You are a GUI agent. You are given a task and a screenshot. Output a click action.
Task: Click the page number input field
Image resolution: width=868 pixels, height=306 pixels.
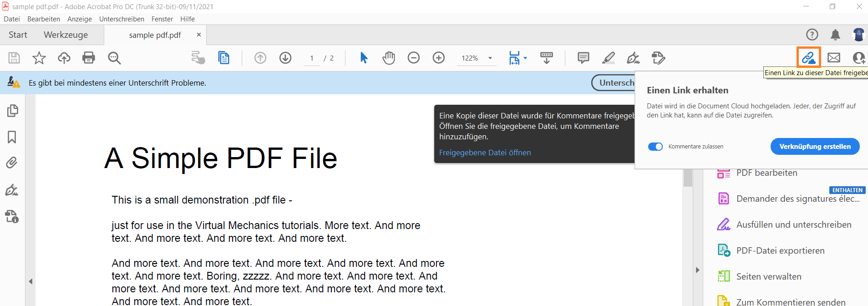(312, 58)
